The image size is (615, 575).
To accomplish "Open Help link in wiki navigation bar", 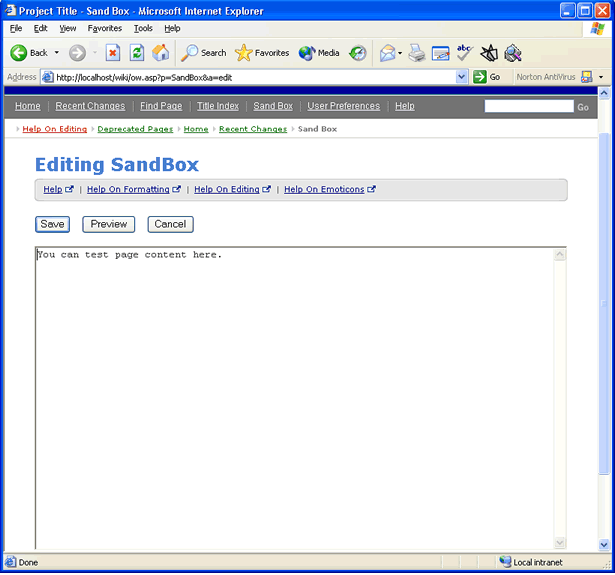I will 405,106.
